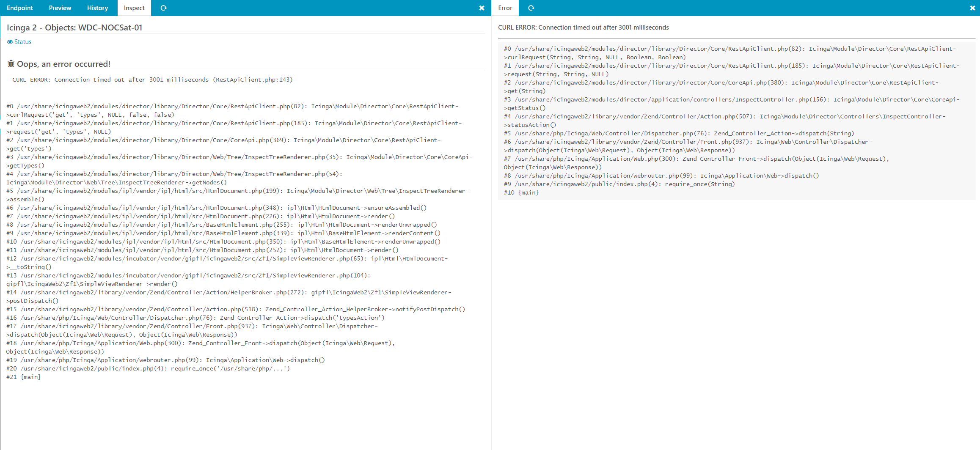Select the Error tab

coord(504,8)
